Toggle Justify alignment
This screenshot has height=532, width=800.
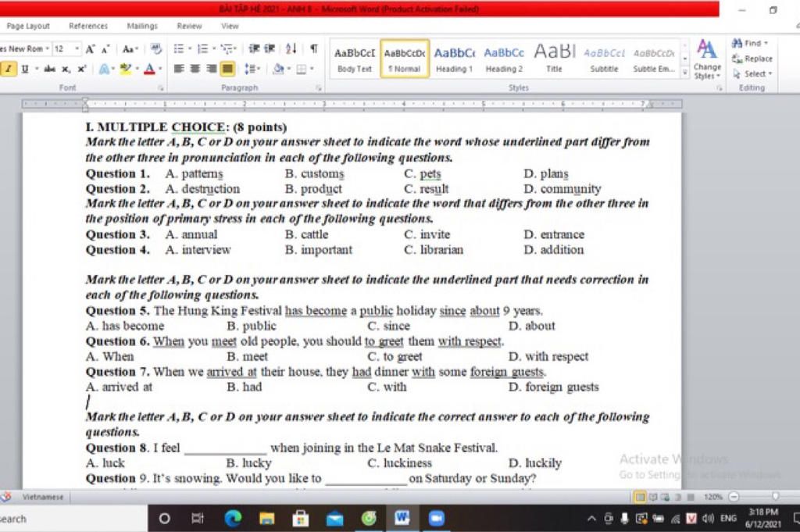coord(227,68)
